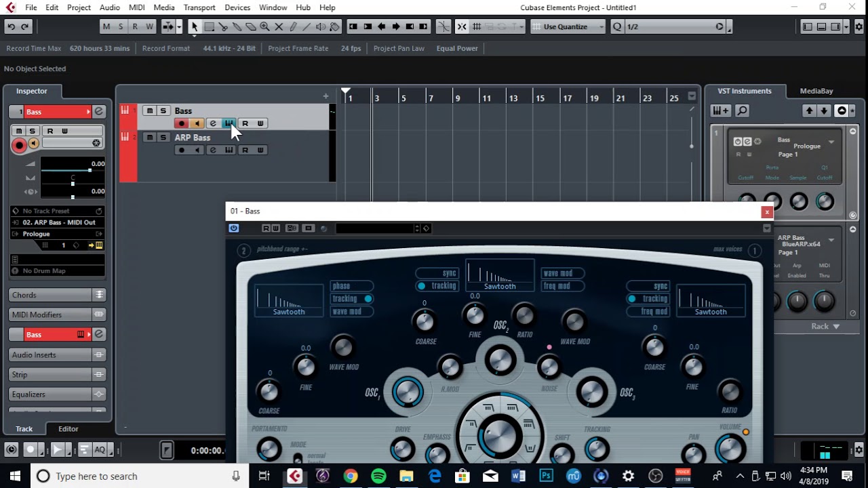Mute the Bass track
The width and height of the screenshot is (868, 488).
click(150, 110)
